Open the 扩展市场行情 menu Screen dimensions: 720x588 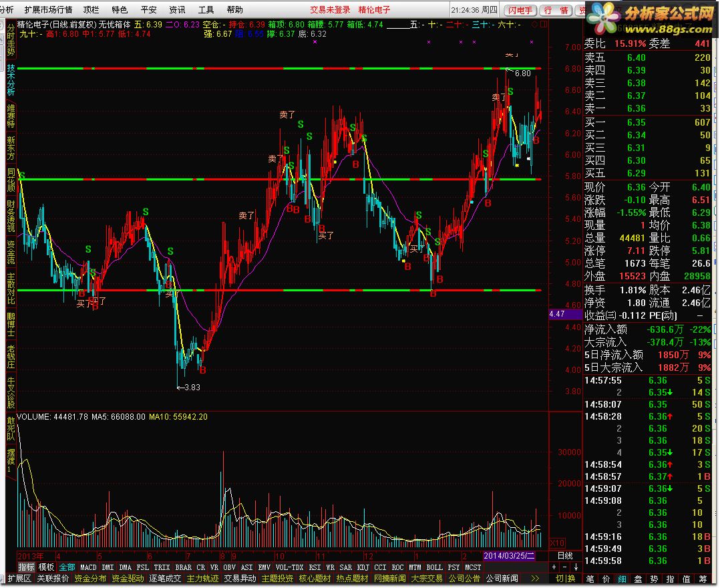pyautogui.click(x=48, y=9)
